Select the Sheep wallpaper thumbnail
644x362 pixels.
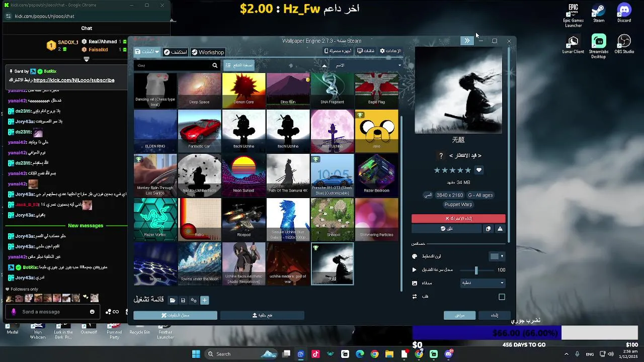(332, 219)
